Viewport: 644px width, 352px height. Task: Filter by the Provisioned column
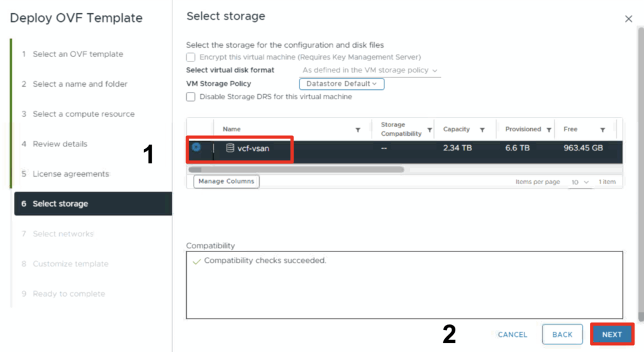(x=549, y=130)
